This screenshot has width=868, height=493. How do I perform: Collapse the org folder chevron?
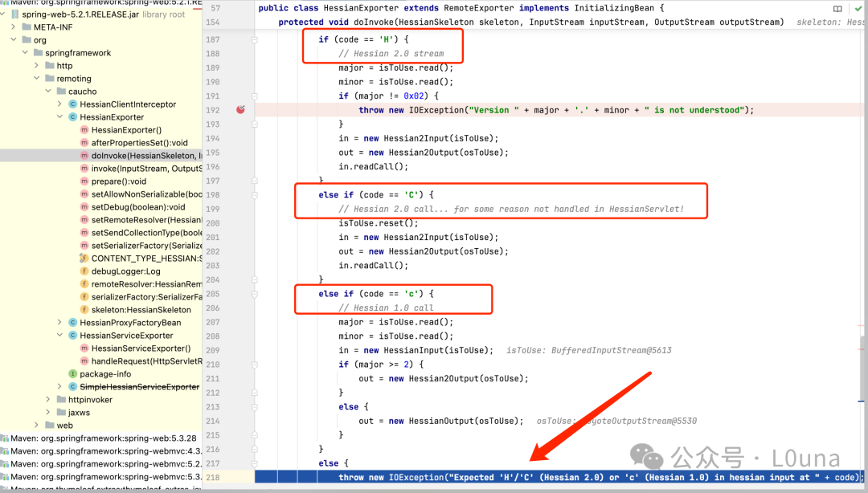coord(14,40)
